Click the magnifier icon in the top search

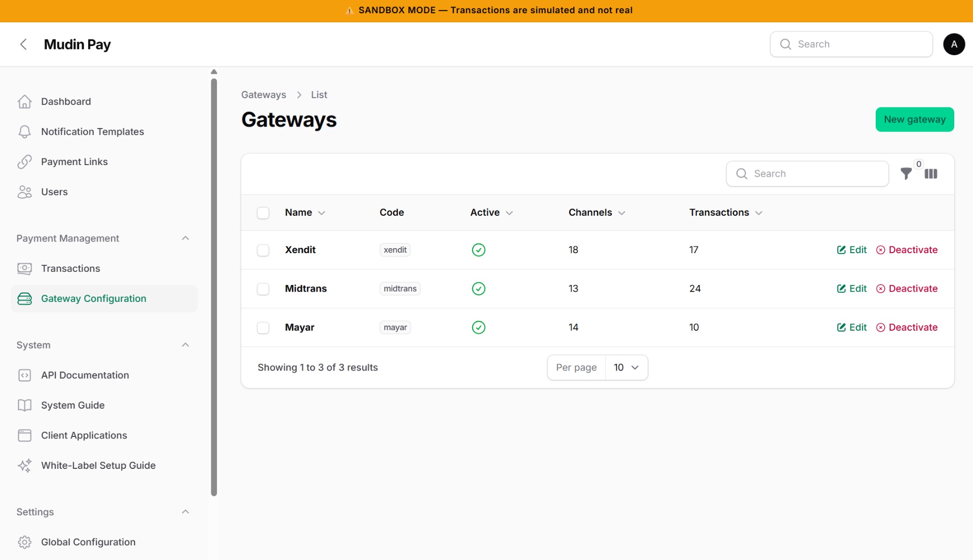pyautogui.click(x=785, y=44)
